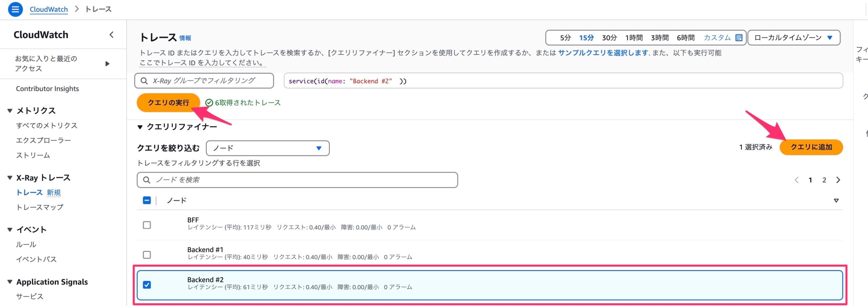Screen dimensions: 868x306
Task: Click the Backend #2 node name
Action: 205,280
